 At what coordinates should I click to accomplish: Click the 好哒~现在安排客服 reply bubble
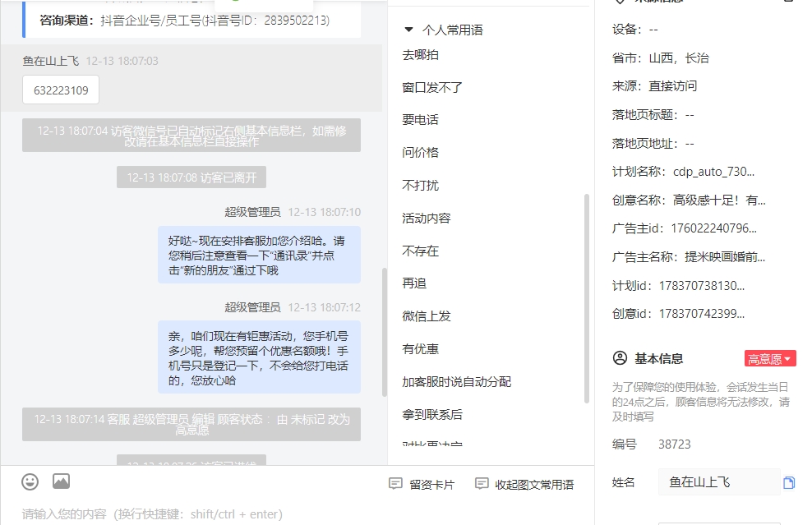click(x=259, y=255)
